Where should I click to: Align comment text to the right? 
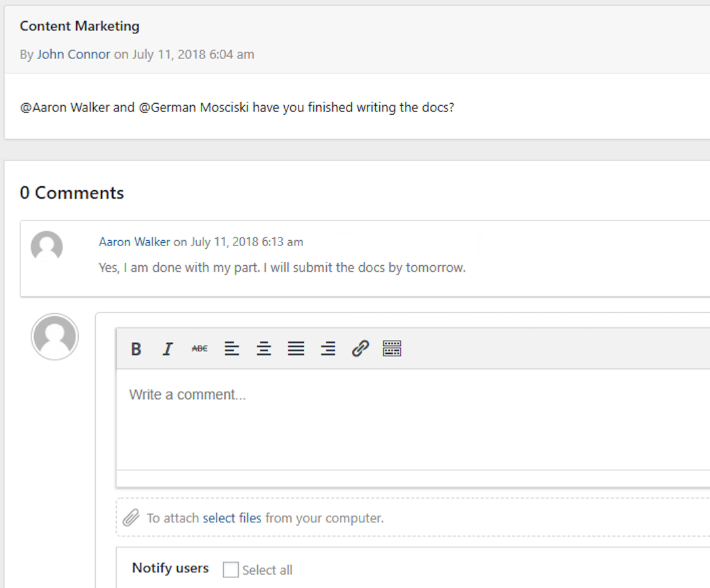click(328, 348)
